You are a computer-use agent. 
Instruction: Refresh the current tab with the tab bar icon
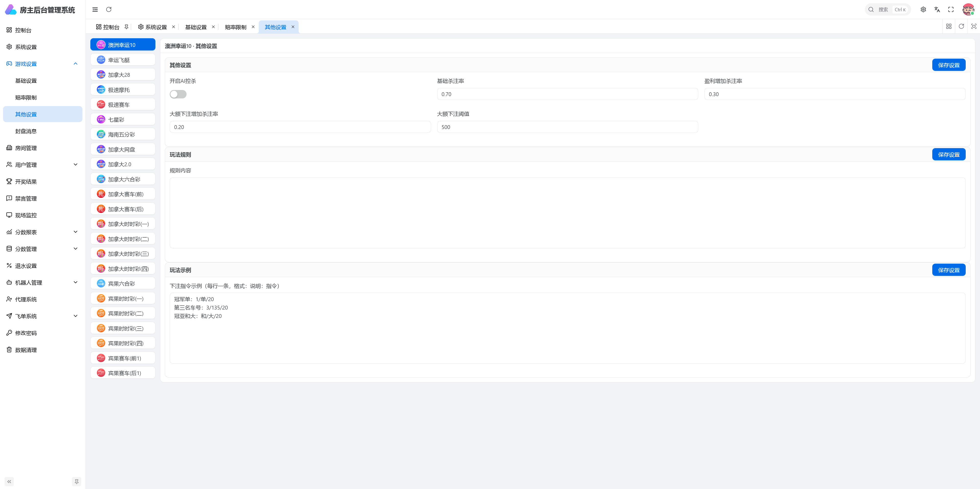point(961,26)
